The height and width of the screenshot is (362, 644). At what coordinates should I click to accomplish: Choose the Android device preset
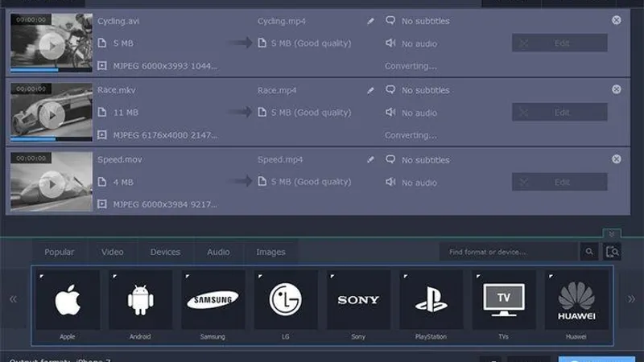pos(140,300)
